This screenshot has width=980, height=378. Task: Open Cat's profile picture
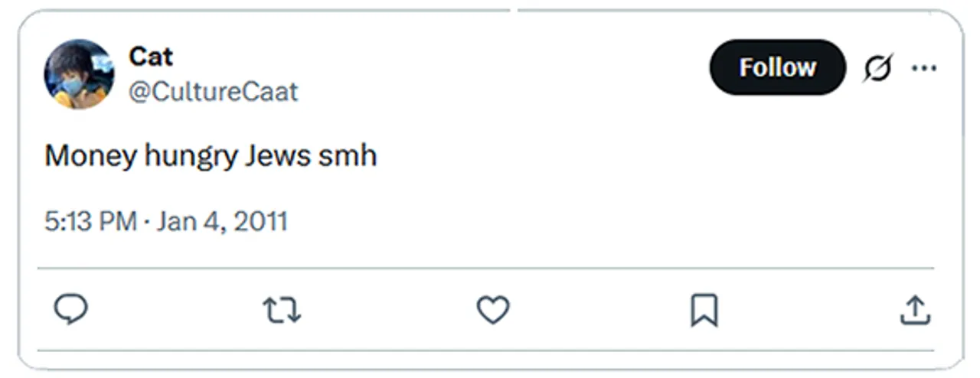(79, 74)
